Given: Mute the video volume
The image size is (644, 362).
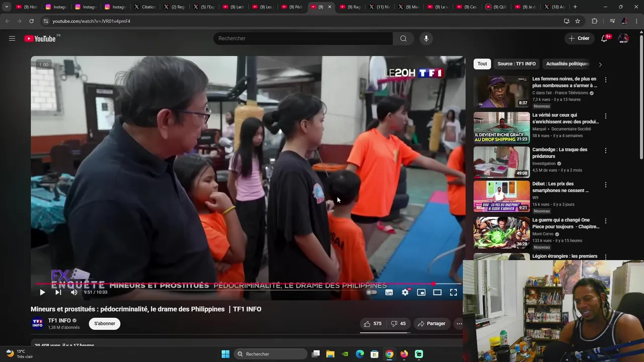Looking at the screenshot, I should coord(74,292).
